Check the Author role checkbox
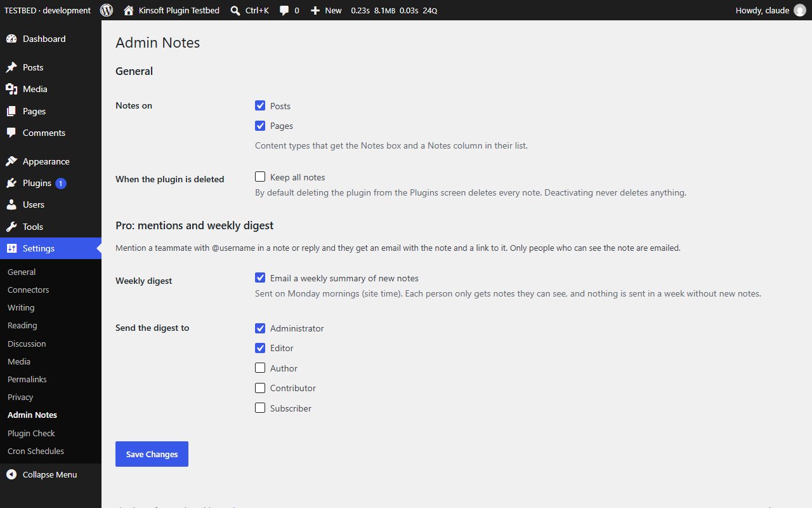812x508 pixels. pos(260,368)
